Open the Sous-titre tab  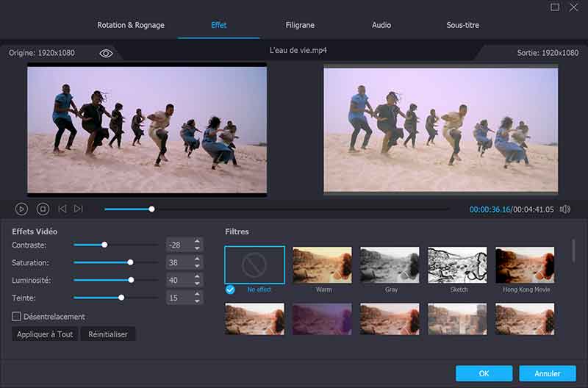click(x=462, y=25)
